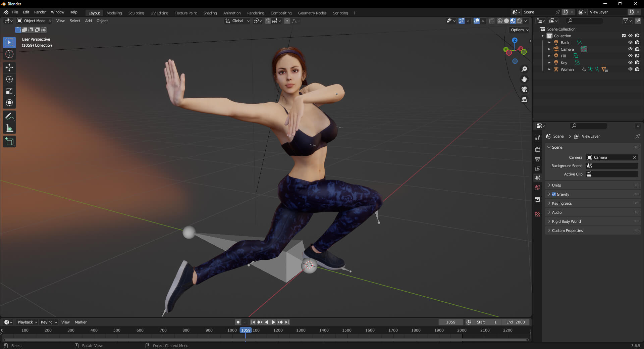Screen dimensions: 644x349
Task: Toggle visibility of the Key light
Action: click(x=630, y=62)
